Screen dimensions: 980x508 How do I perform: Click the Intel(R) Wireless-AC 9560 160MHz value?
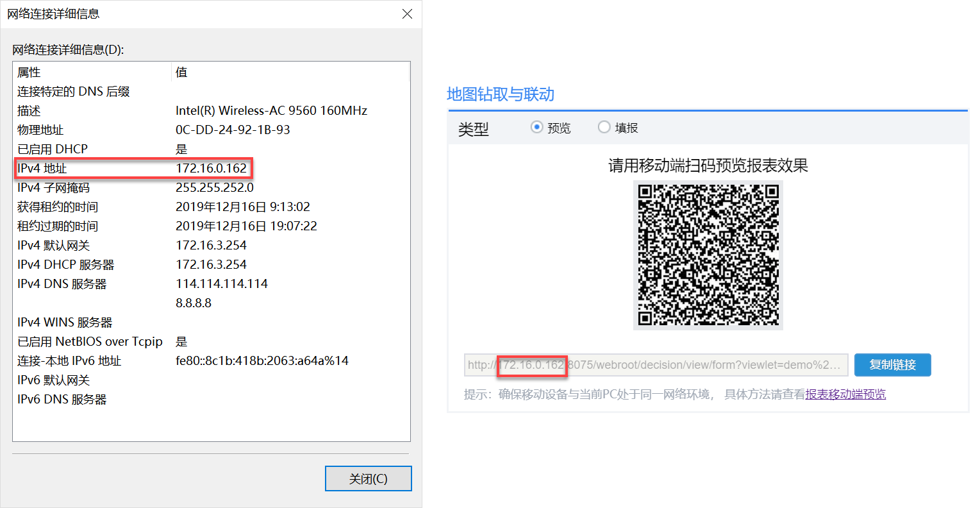click(x=271, y=111)
